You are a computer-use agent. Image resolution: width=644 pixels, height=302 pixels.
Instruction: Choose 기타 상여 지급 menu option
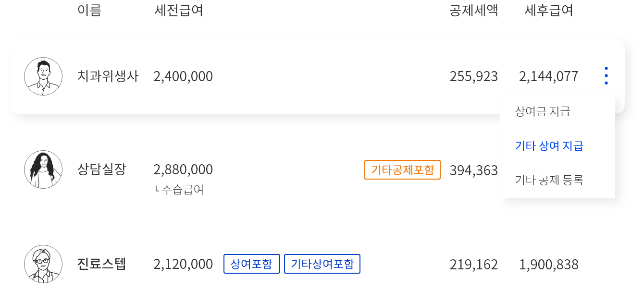(x=549, y=146)
